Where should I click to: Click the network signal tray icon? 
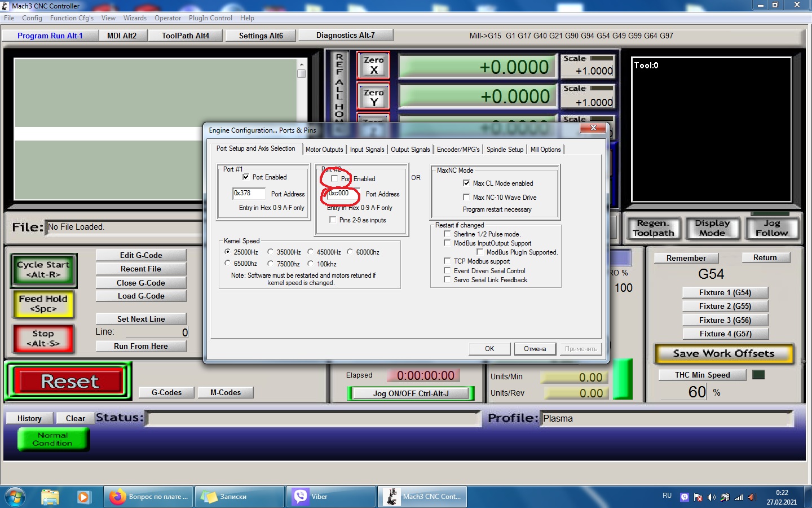point(739,497)
